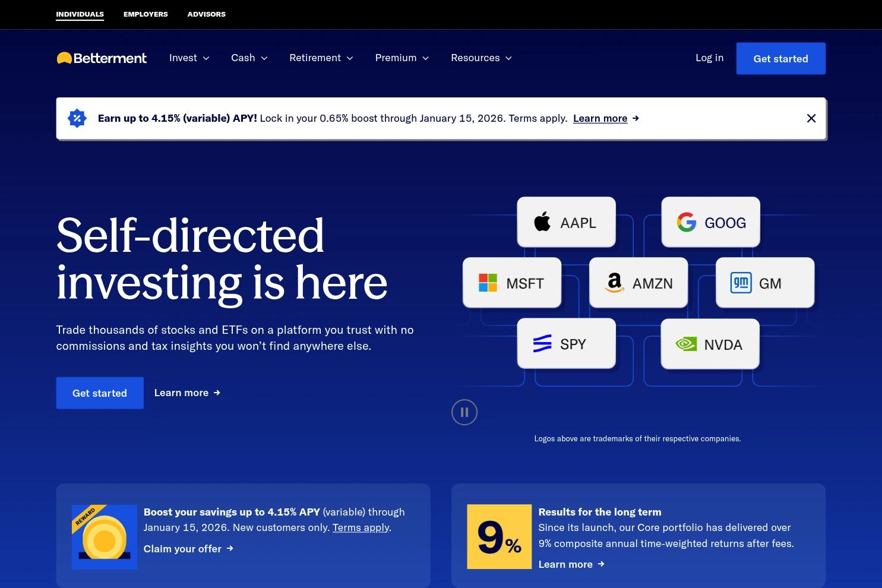Click the arrow beside the hero Learn more
This screenshot has height=588, width=882.
coord(217,393)
